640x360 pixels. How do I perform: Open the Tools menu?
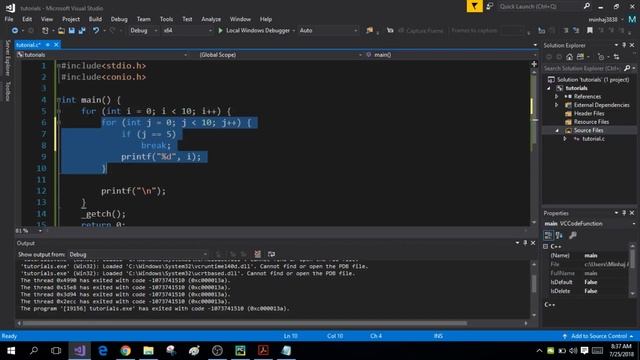pyautogui.click(x=166, y=19)
